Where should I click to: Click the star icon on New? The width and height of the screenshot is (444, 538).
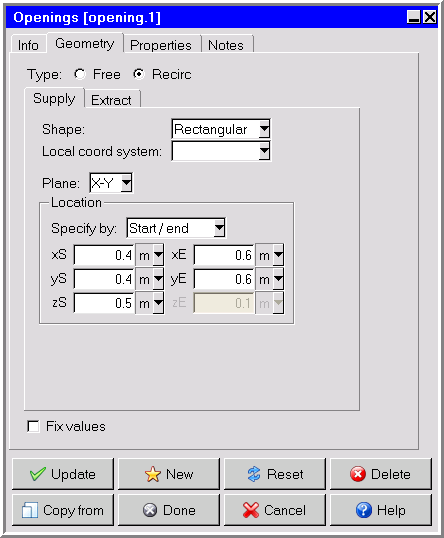(x=153, y=474)
